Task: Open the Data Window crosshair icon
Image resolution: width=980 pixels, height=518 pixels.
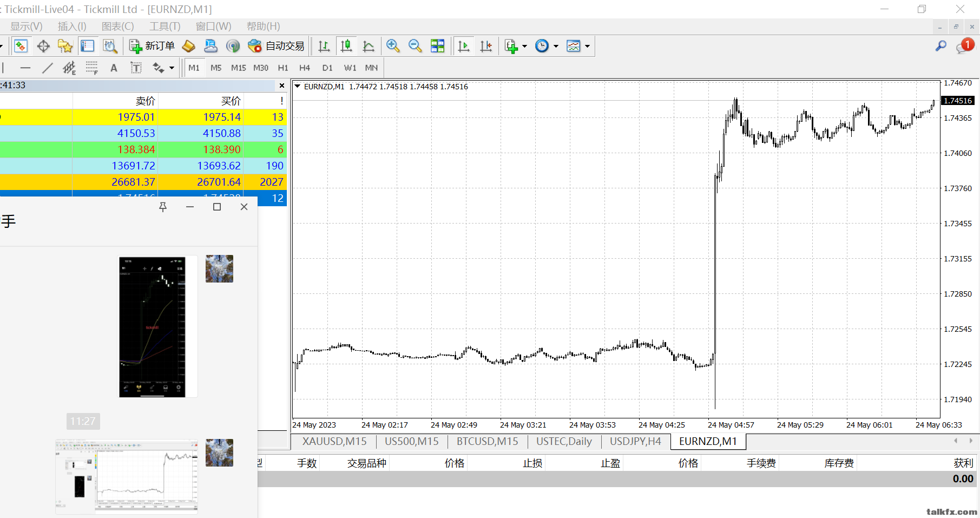Action: click(43, 46)
